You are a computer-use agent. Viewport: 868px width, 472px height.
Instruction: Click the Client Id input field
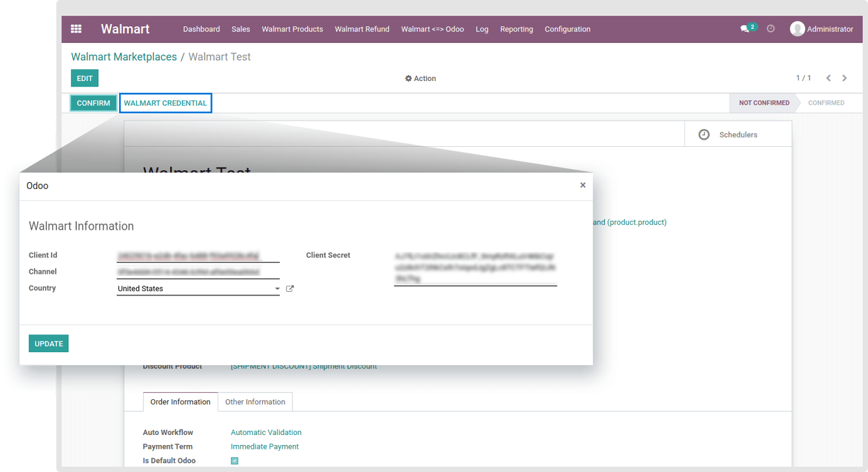(x=198, y=255)
